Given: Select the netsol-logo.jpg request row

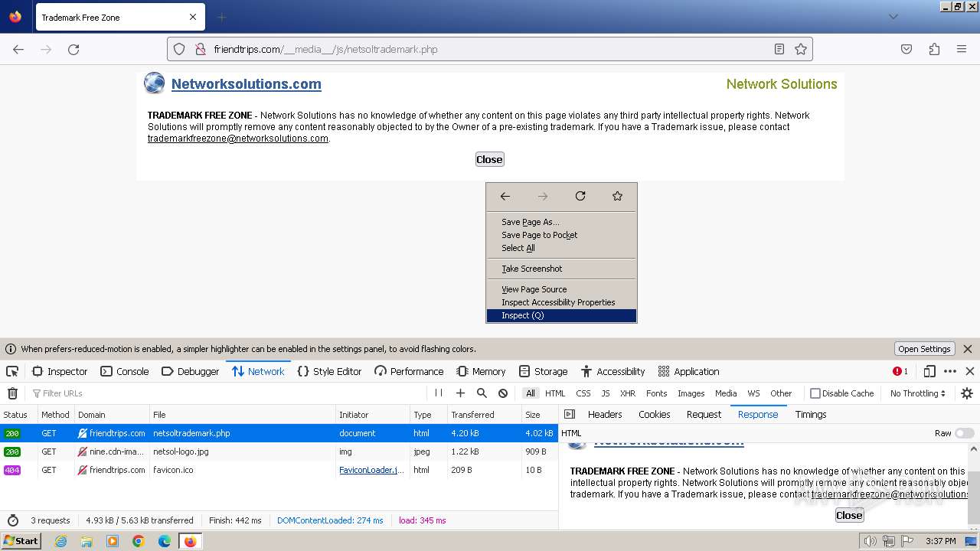Looking at the screenshot, I should point(279,452).
